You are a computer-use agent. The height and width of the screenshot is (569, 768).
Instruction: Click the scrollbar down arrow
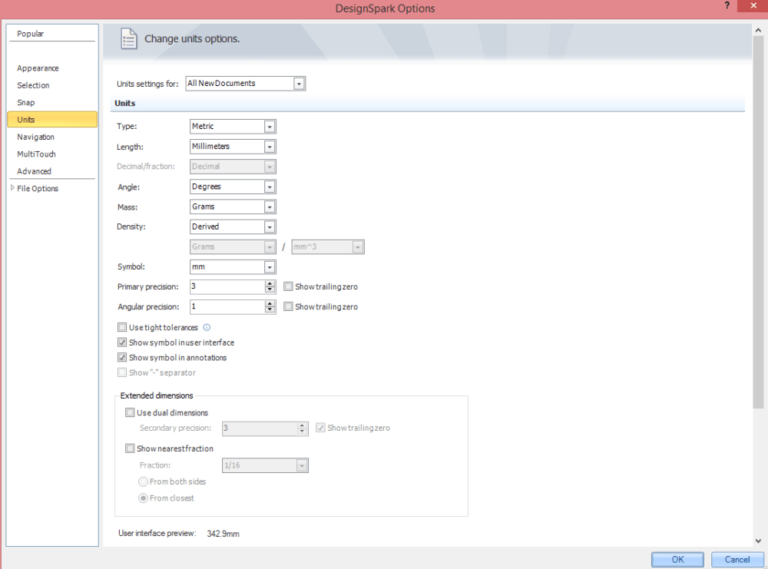(x=758, y=541)
